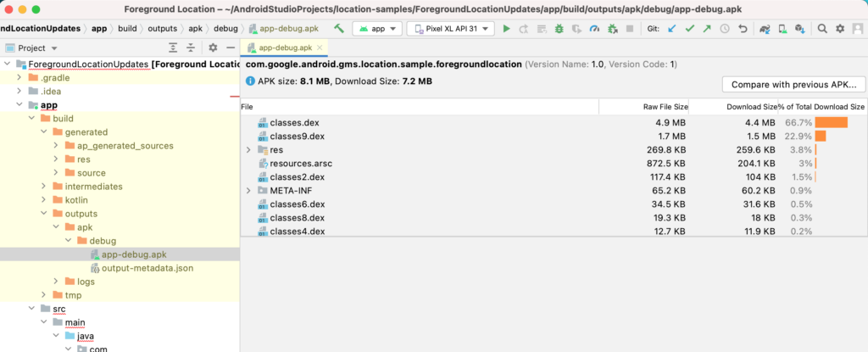Hide the Project panel with minus icon

[231, 47]
